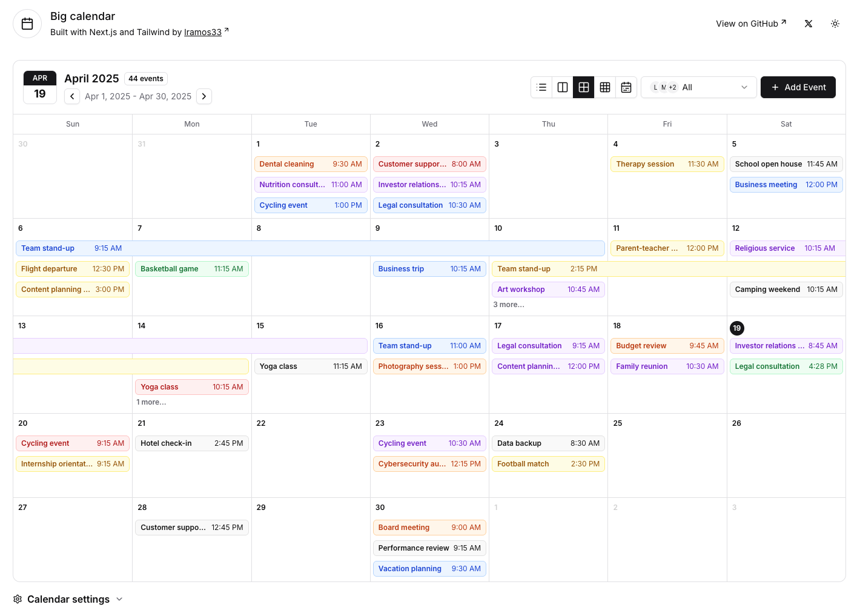
Task: Open the View on GitHub link
Action: tap(751, 24)
